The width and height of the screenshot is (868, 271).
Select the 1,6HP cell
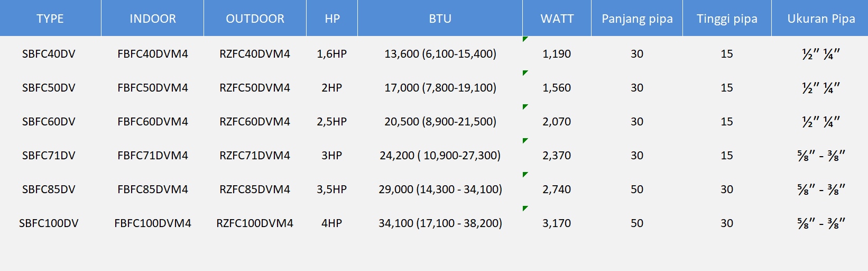[x=331, y=54]
